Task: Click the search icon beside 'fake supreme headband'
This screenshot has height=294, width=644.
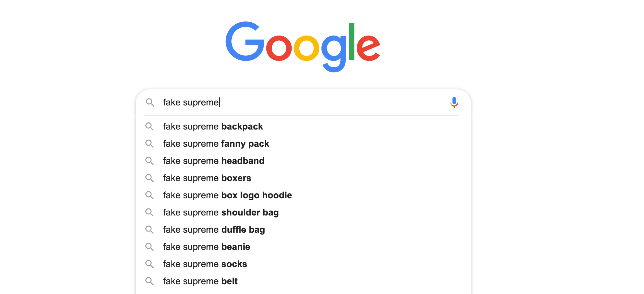Action: point(150,161)
